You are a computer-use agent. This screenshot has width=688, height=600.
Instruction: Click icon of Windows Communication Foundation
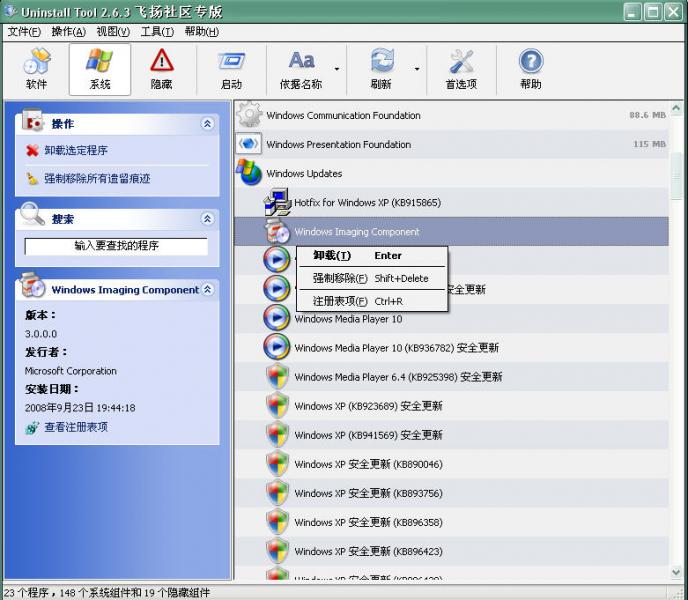coord(249,115)
